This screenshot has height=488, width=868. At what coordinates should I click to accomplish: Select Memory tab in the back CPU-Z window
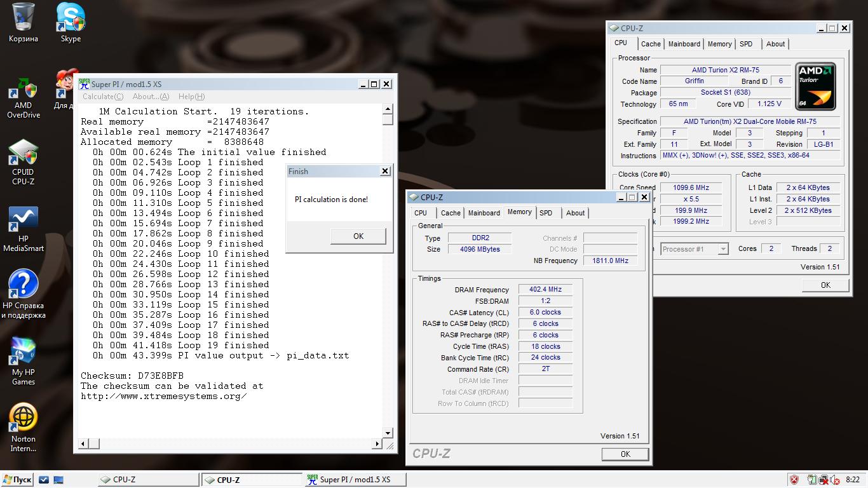[x=719, y=44]
